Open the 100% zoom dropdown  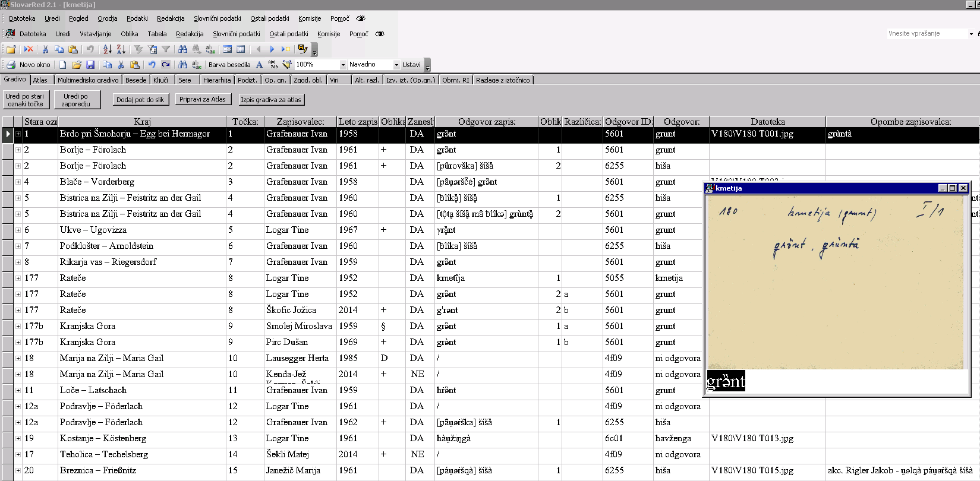[343, 65]
